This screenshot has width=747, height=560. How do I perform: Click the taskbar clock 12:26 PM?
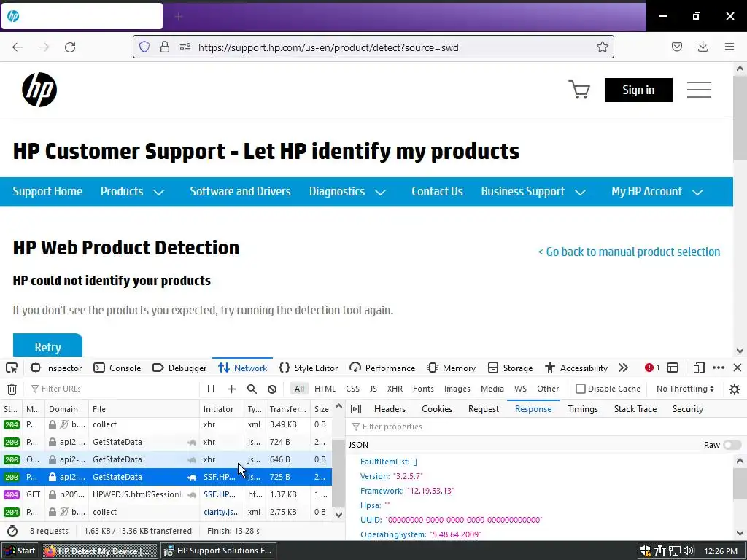(x=720, y=551)
